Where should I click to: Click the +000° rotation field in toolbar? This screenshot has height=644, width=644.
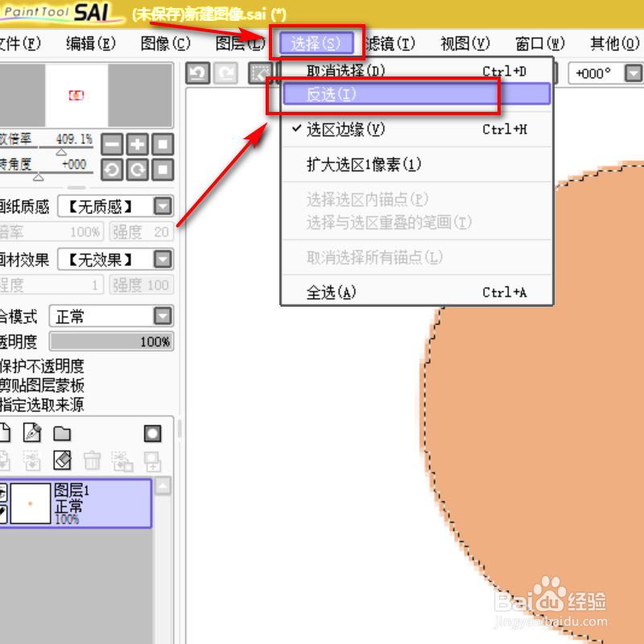[x=595, y=74]
